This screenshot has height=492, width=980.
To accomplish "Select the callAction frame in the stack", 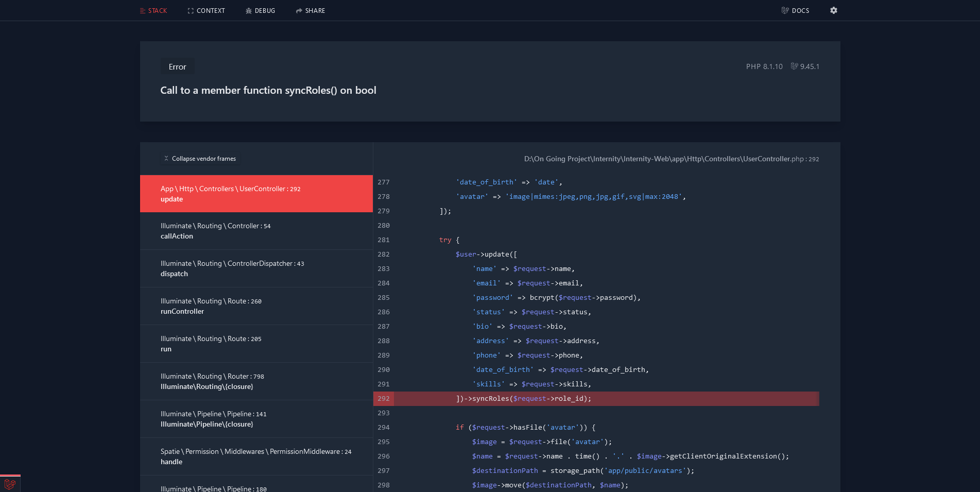I will coord(256,231).
